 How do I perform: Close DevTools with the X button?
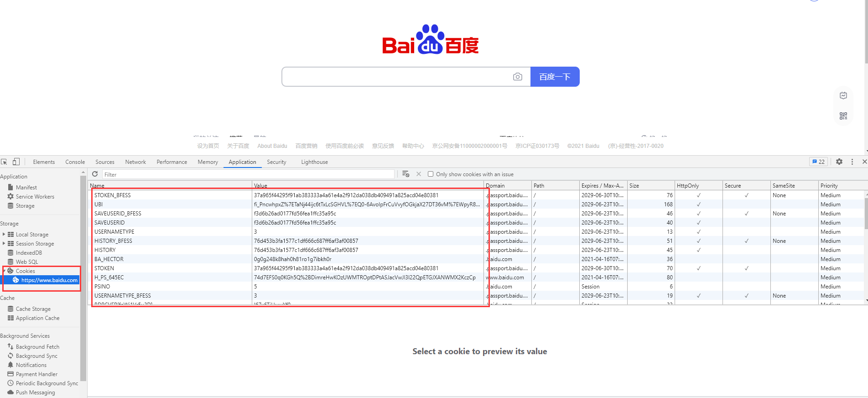[864, 162]
